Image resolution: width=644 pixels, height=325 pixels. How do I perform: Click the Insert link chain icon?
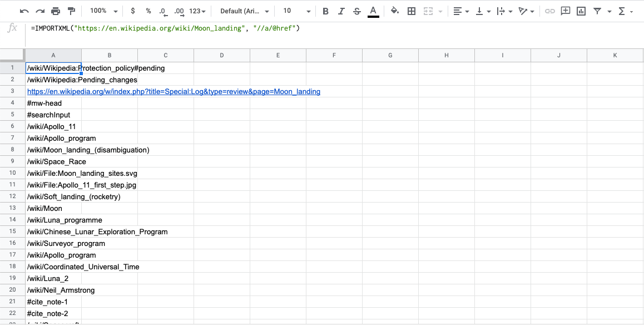[x=549, y=11]
